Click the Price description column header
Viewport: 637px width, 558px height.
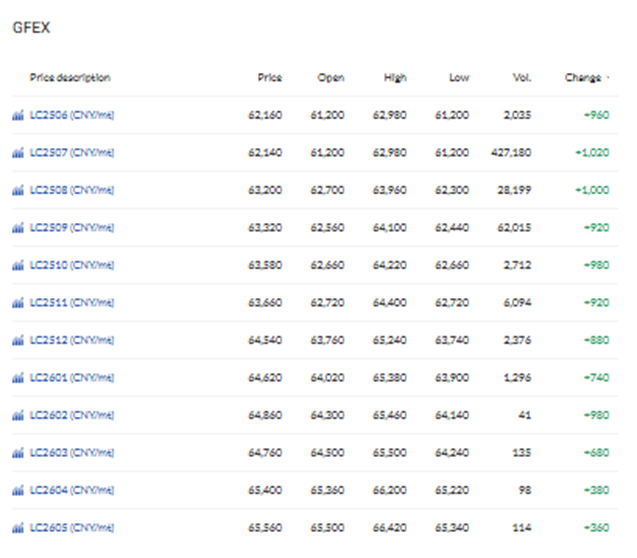click(x=70, y=78)
